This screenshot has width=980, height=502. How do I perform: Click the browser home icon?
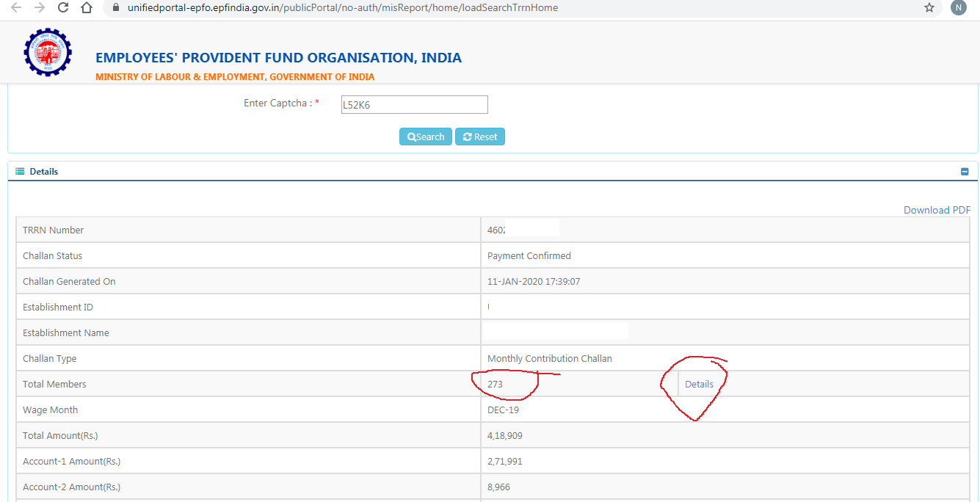tap(86, 9)
